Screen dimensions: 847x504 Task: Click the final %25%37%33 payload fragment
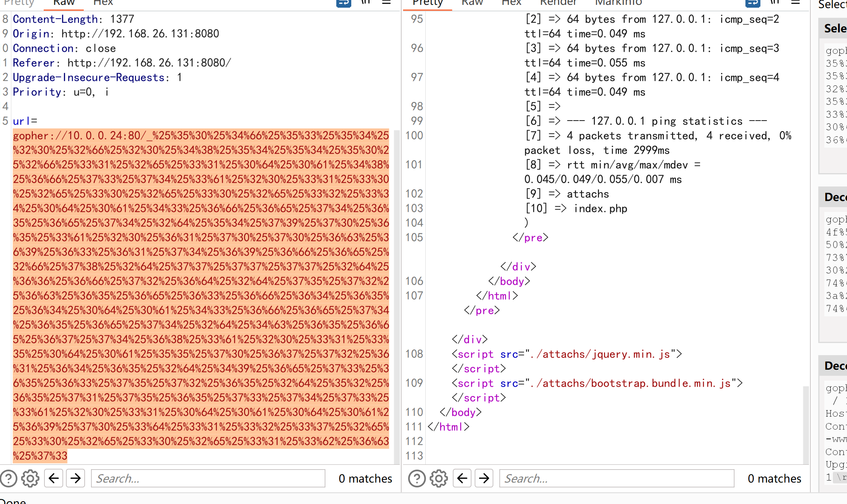[40, 456]
